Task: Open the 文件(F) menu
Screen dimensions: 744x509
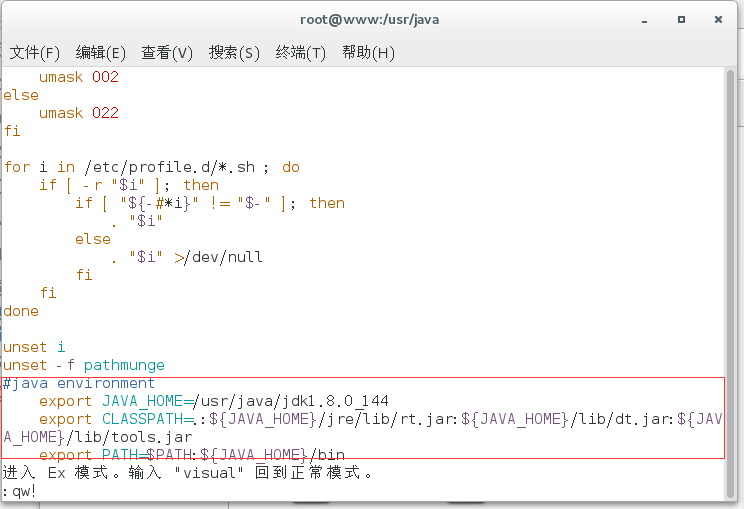Action: (35, 52)
